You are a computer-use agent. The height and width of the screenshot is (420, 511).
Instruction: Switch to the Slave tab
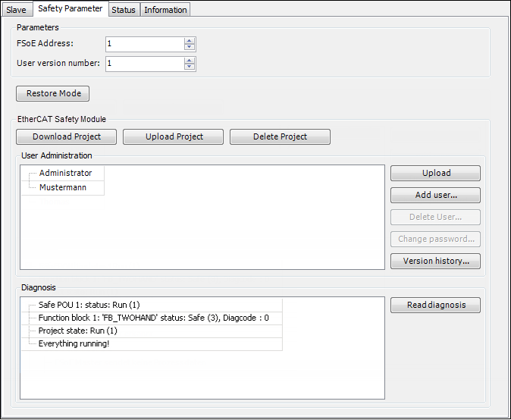click(16, 10)
